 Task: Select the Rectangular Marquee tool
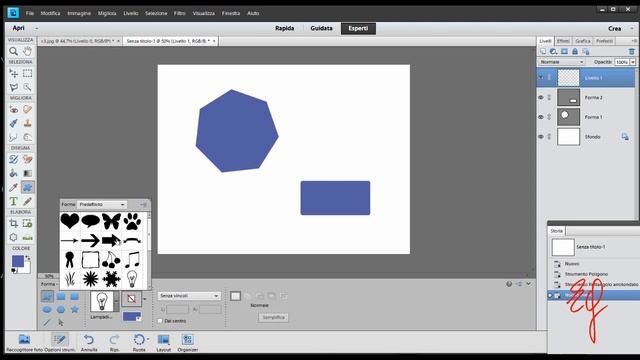27,73
